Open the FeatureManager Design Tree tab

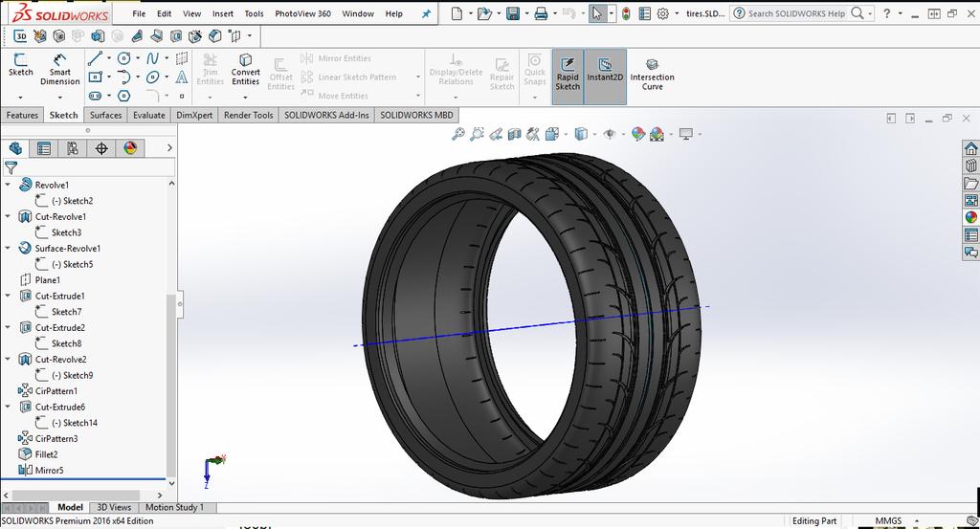tap(15, 148)
